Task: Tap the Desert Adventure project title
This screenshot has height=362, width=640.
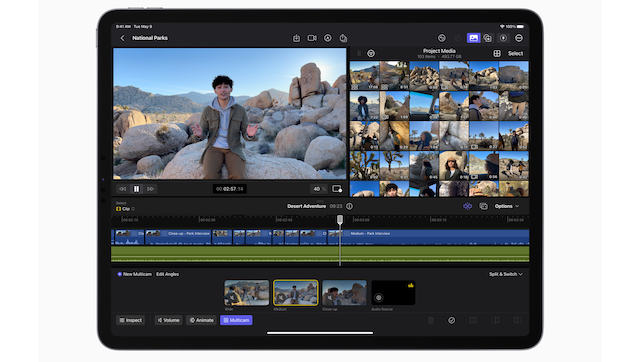Action: [x=307, y=206]
